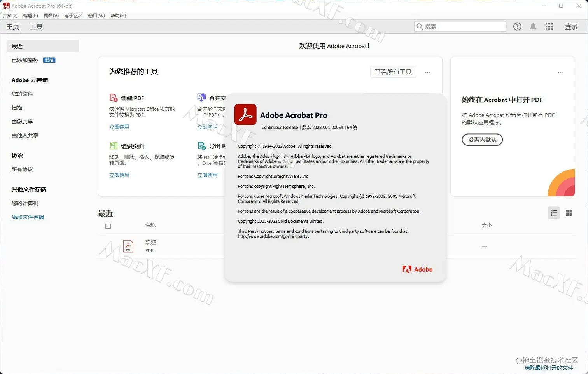588x374 pixels.
Task: Click the 设置为默认 button
Action: click(482, 140)
